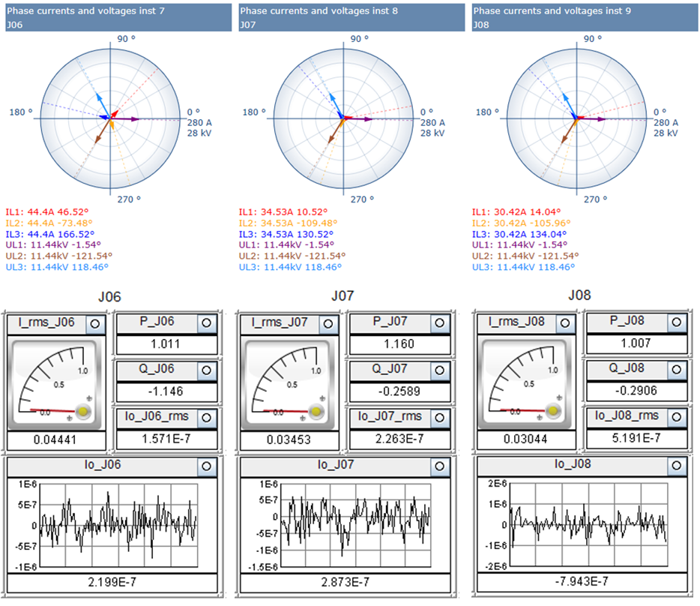Click the J08 phasor polar diagram
Viewport: 700px width, 606px height.
576,118
